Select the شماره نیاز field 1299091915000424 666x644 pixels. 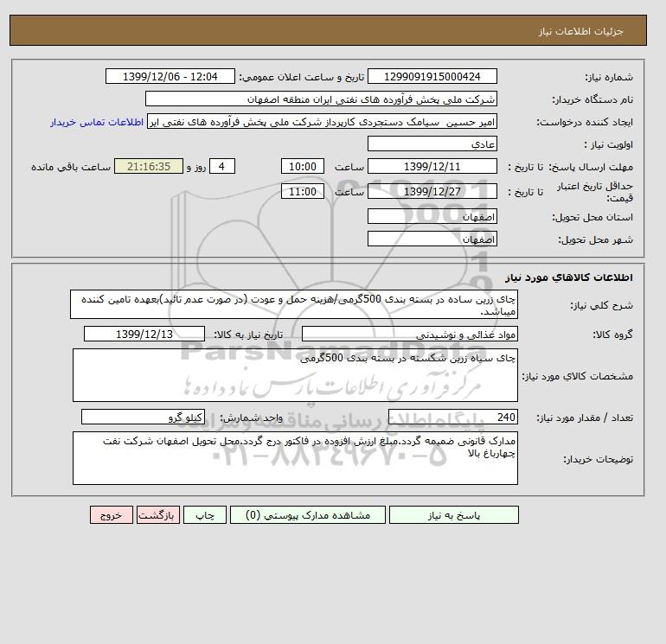point(432,77)
